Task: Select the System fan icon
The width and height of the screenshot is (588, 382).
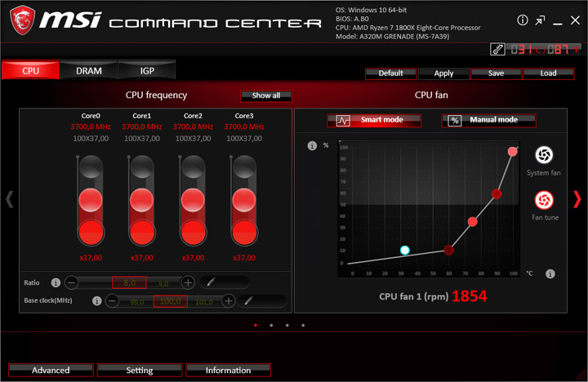Action: point(544,155)
